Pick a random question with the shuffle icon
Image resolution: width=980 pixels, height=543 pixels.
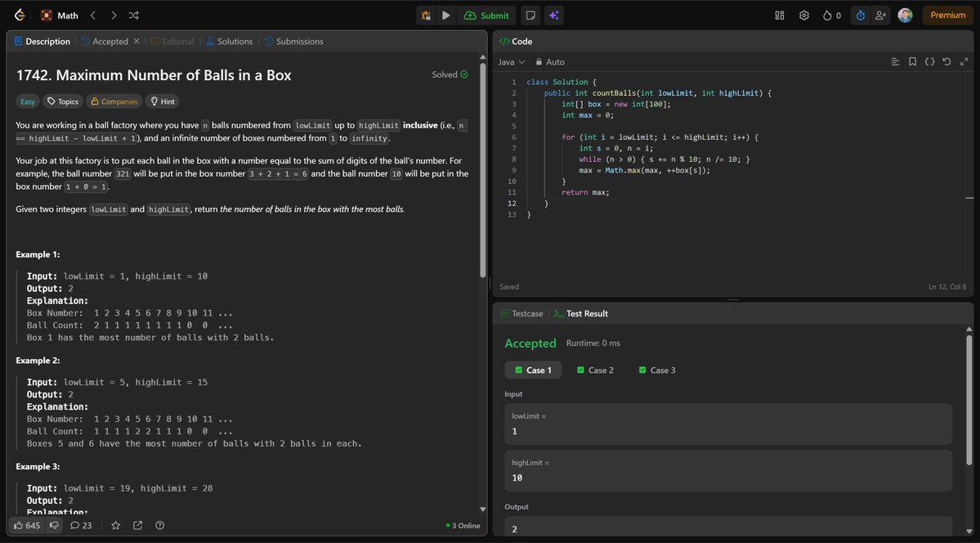click(134, 15)
